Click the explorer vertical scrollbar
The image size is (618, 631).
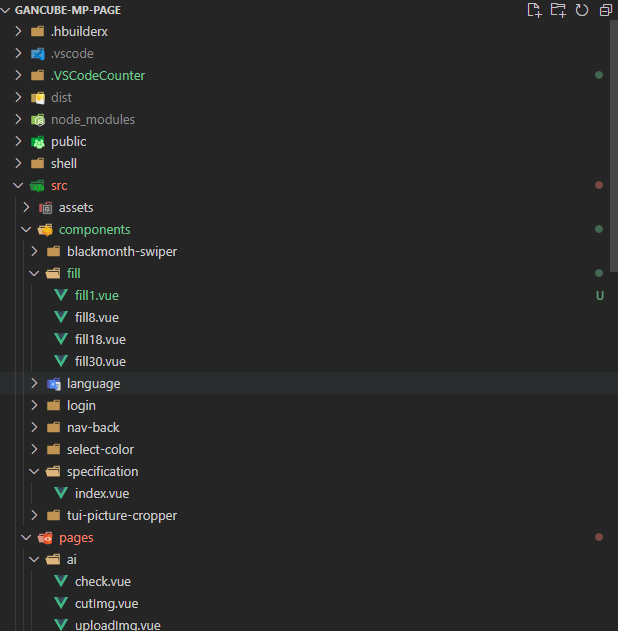pos(614,146)
